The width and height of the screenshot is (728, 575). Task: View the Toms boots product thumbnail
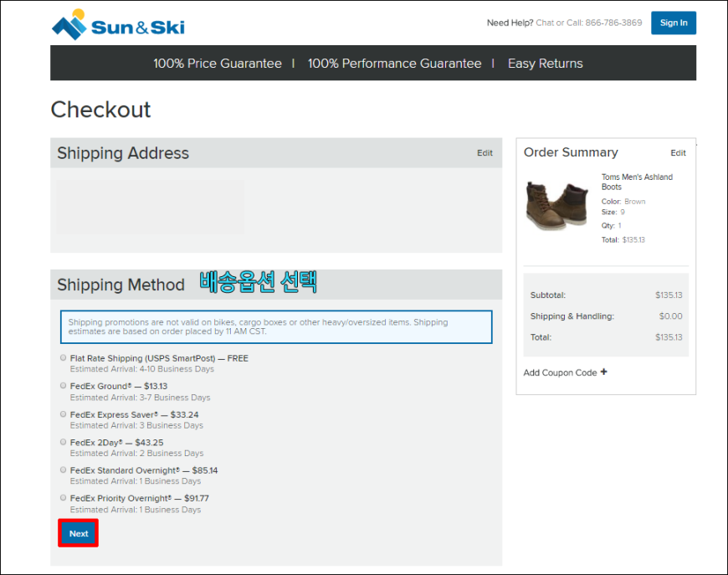click(557, 205)
